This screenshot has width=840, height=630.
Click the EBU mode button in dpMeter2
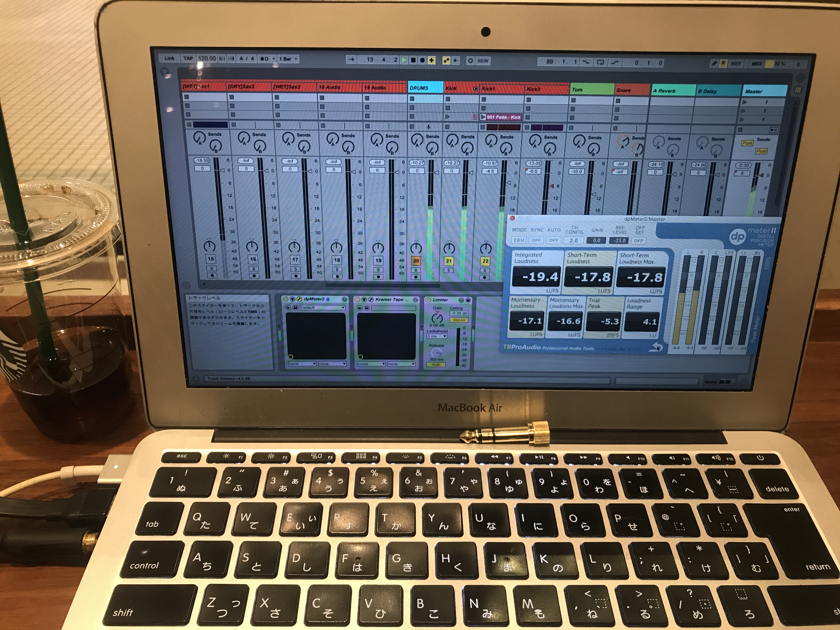(518, 240)
